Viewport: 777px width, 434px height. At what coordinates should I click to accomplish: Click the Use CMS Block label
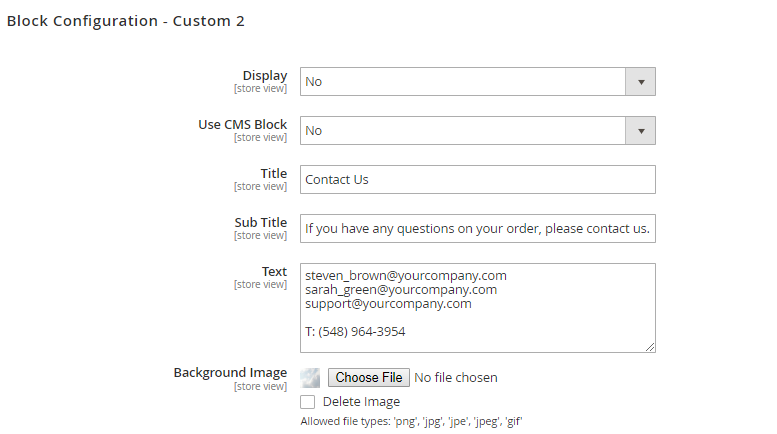point(243,125)
